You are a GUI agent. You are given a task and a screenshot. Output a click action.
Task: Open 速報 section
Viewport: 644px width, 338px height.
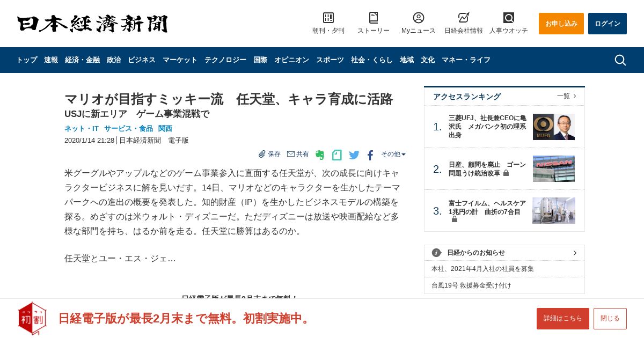(x=51, y=60)
